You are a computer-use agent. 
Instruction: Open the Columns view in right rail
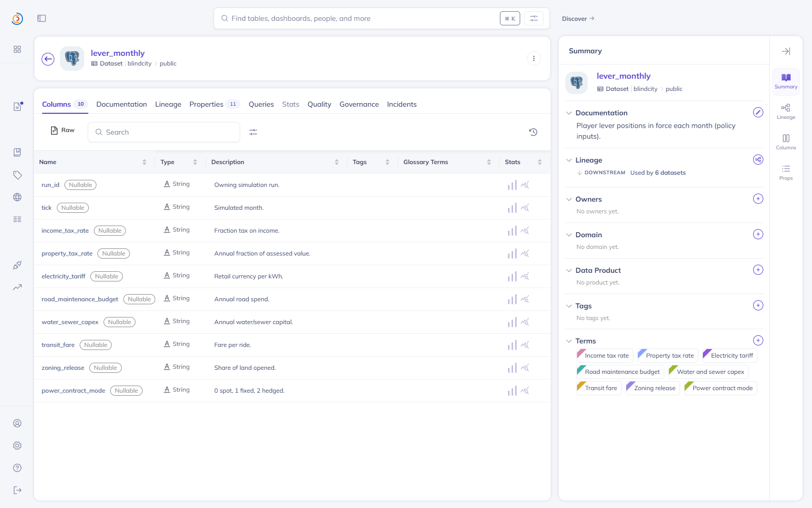786,142
